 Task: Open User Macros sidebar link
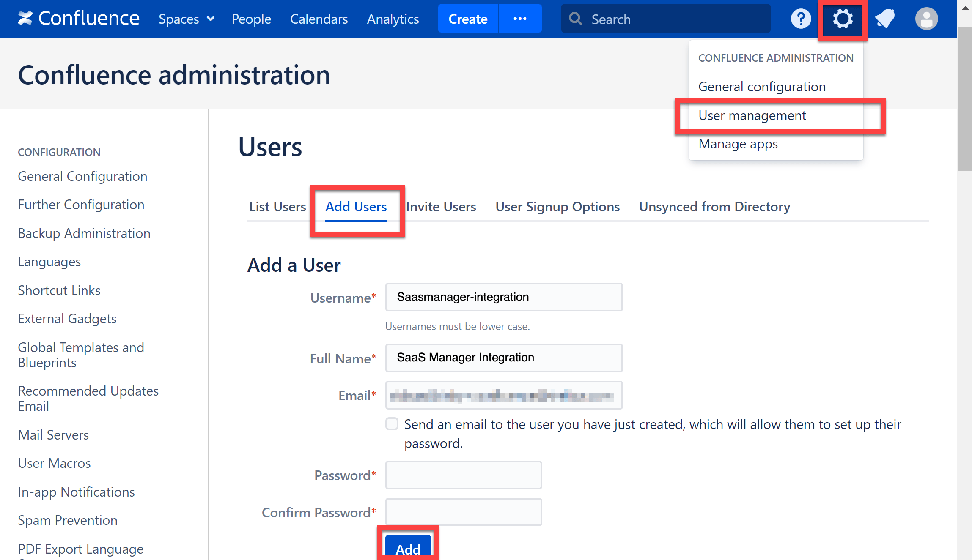(x=54, y=463)
